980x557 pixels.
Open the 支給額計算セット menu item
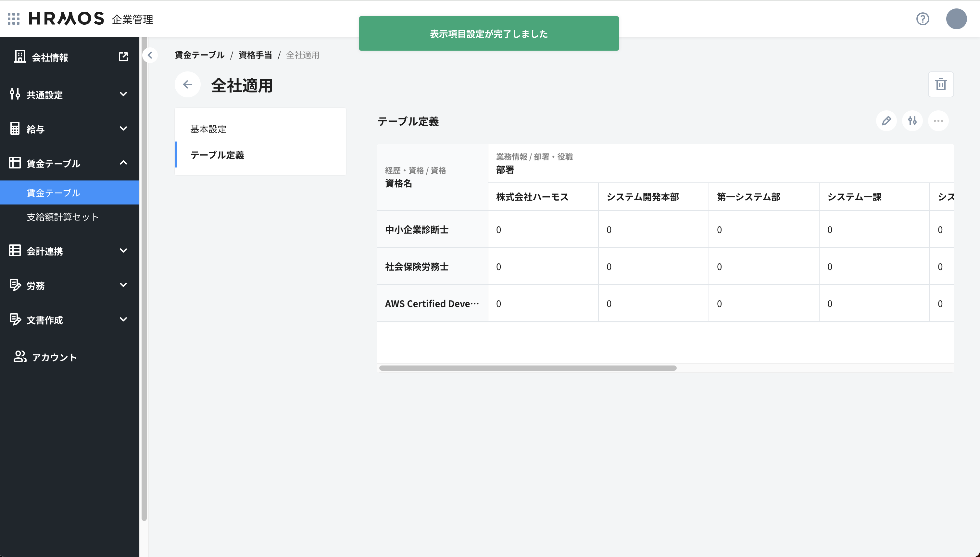point(62,217)
